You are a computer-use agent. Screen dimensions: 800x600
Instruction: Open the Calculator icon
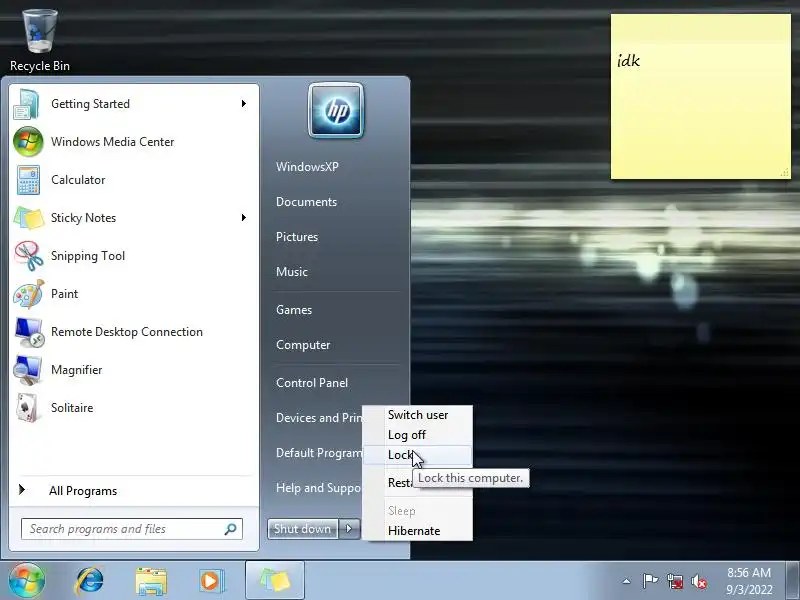[x=28, y=180]
